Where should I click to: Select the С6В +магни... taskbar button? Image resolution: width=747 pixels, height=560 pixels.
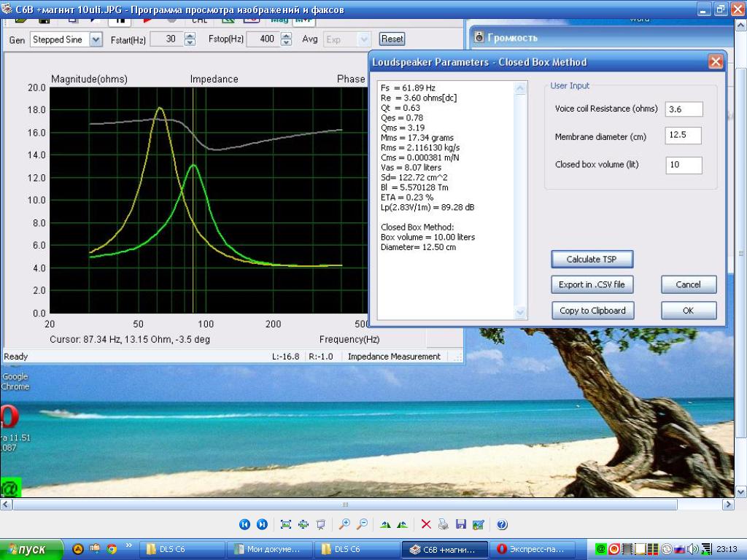click(x=445, y=549)
